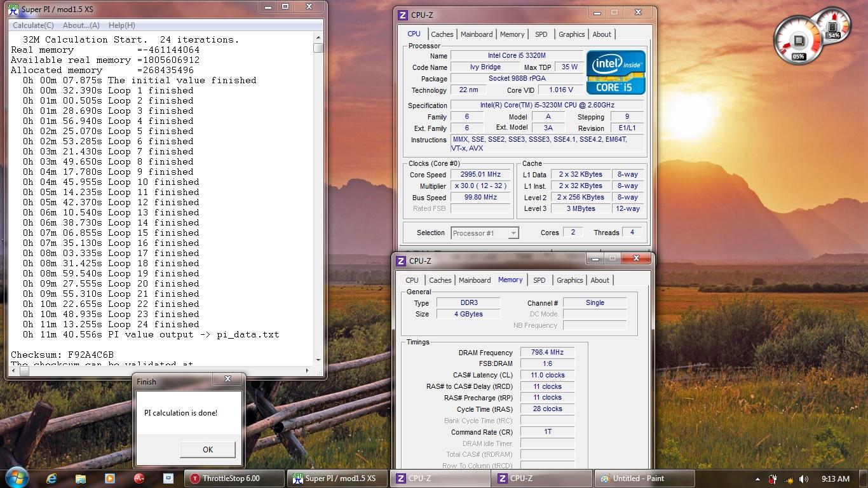This screenshot has height=488, width=868.
Task: Select SPD tab in bottom CPU-Z window
Action: [x=539, y=280]
